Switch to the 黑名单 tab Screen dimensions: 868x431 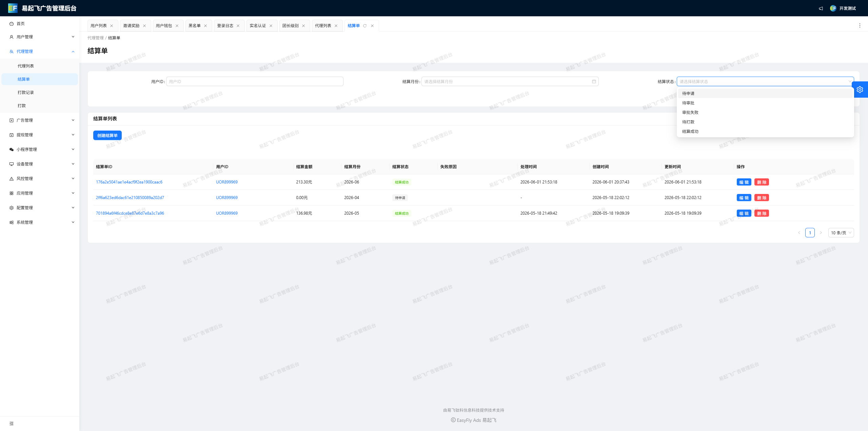[x=195, y=26]
